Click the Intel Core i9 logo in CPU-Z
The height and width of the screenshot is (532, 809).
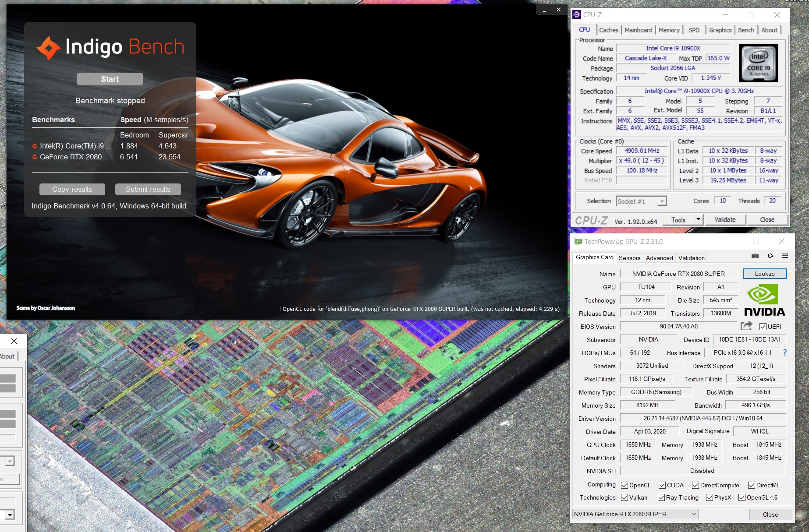tap(759, 63)
